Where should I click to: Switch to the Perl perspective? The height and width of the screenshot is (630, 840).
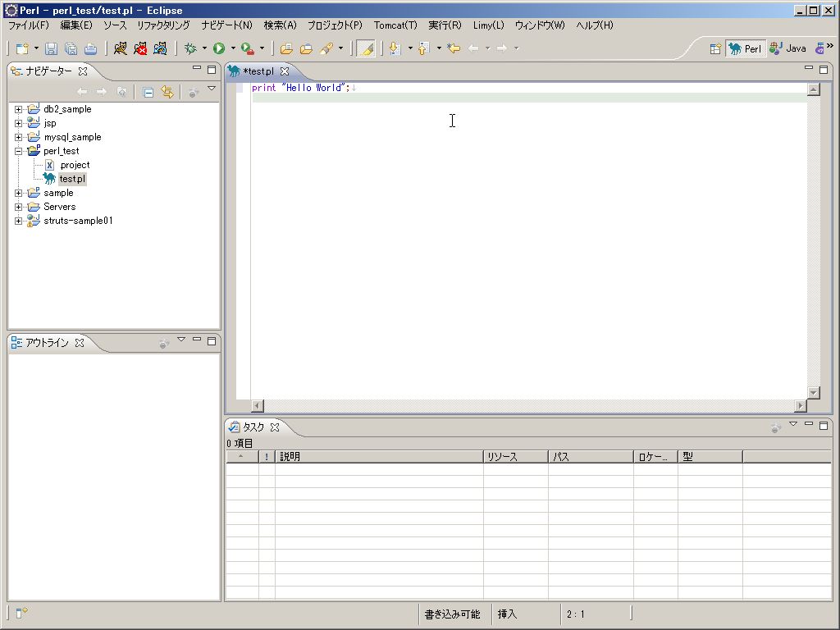coord(745,48)
